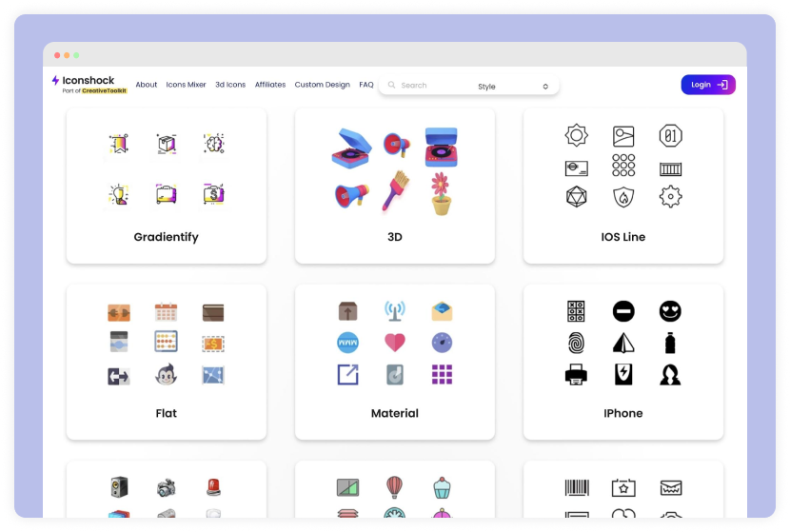Viewport: 790px width, 532px height.
Task: Select the 3D open turntable icon
Action: click(351, 148)
